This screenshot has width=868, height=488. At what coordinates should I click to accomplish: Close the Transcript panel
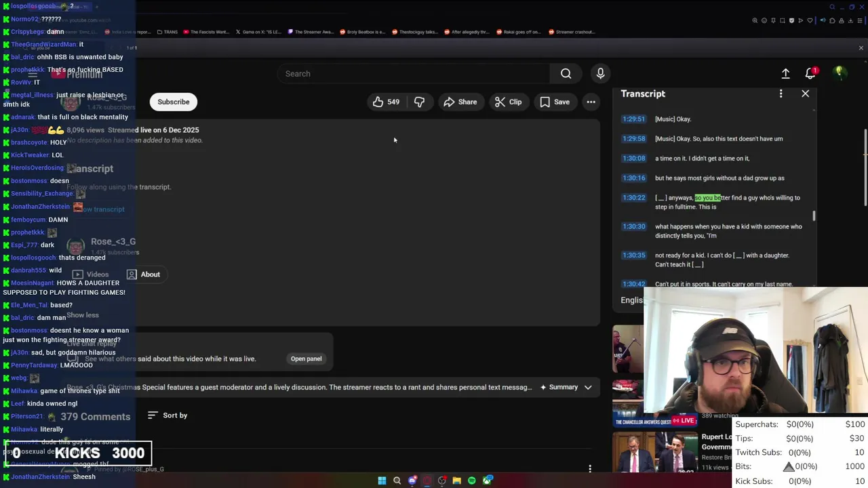(805, 94)
